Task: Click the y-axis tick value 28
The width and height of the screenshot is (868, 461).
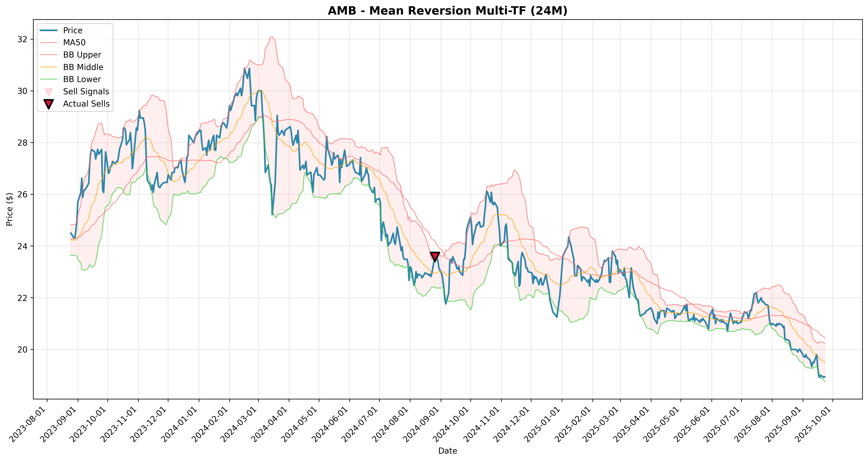Action: tap(22, 143)
